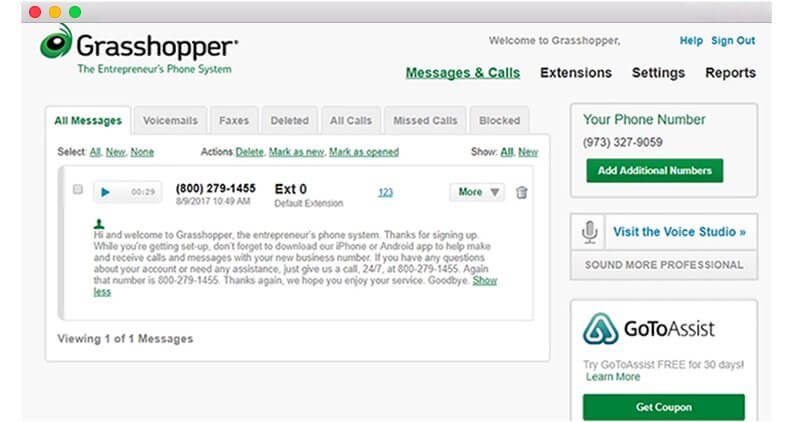Image resolution: width=793 pixels, height=422 pixels.
Task: Delete message using the trash can icon
Action: 521,192
